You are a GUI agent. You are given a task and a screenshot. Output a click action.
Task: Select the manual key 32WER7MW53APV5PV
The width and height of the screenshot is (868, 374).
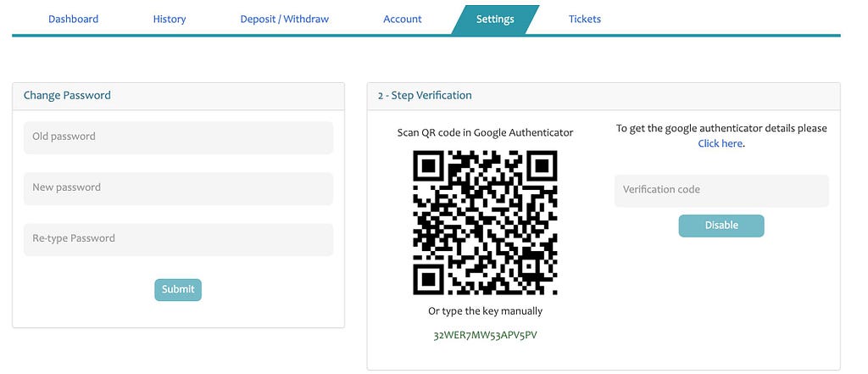pos(485,335)
